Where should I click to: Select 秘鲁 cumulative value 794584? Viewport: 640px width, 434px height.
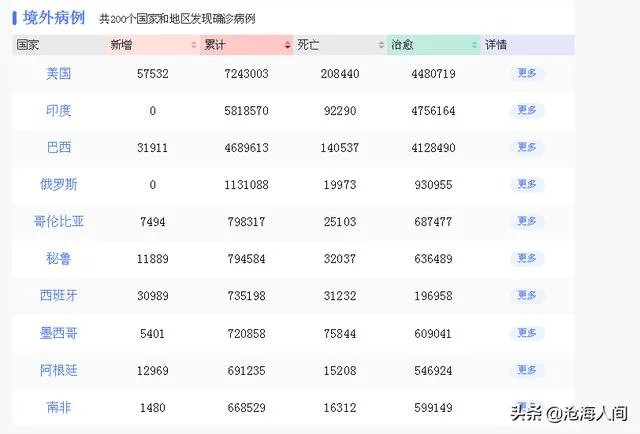247,259
